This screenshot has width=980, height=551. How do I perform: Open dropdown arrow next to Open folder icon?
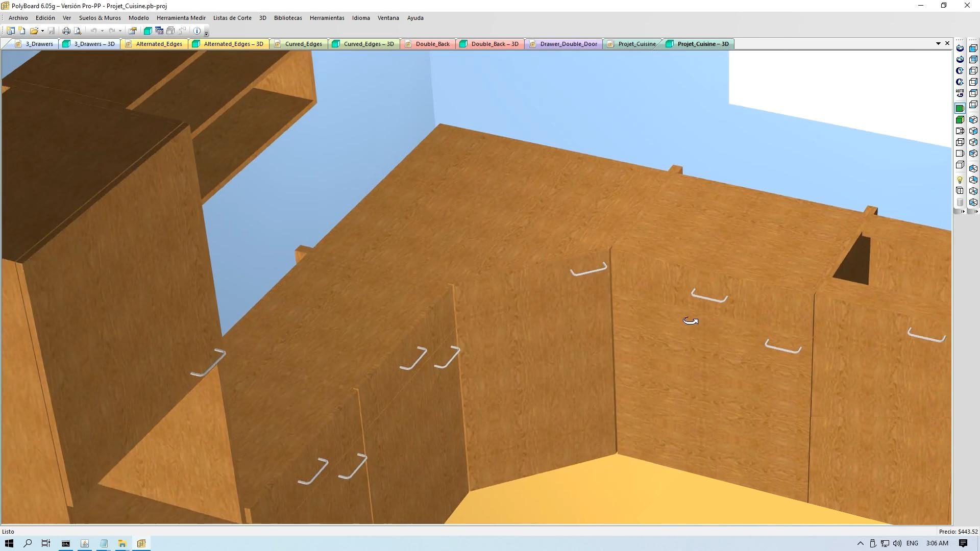pos(42,31)
